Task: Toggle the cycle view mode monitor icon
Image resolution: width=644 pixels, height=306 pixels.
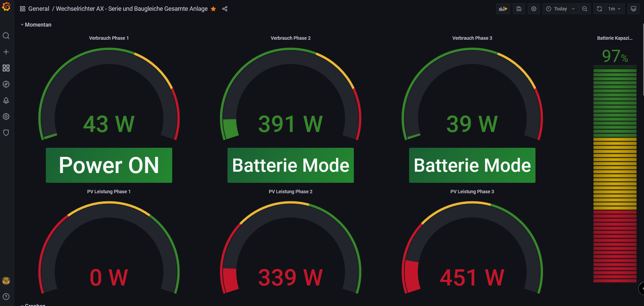Action: click(x=633, y=9)
